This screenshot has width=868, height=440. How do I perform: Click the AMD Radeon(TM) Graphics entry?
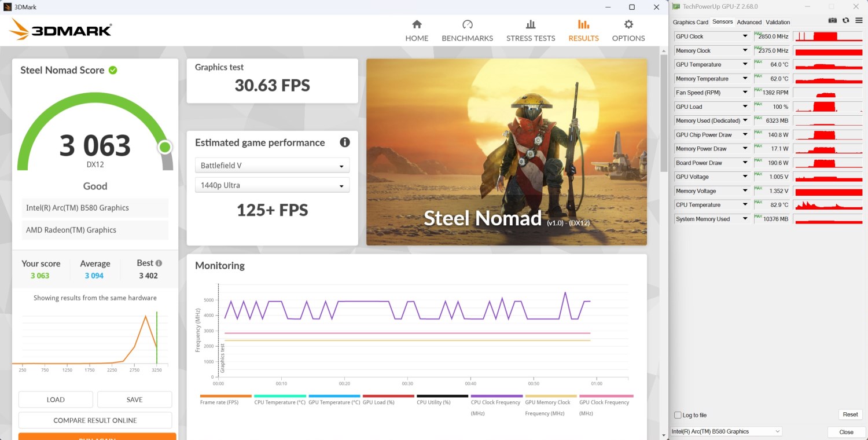[95, 230]
